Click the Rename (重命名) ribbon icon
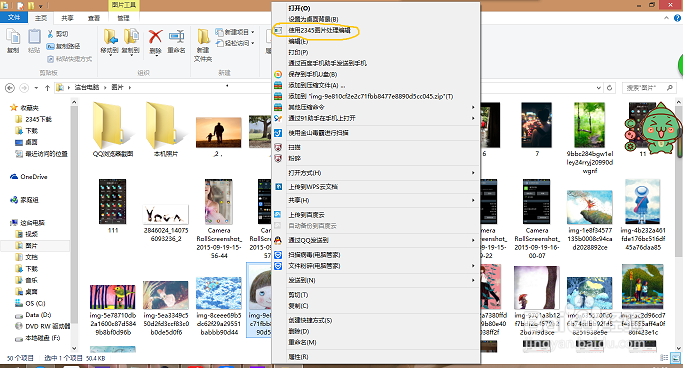The height and width of the screenshot is (368, 683). [x=176, y=37]
